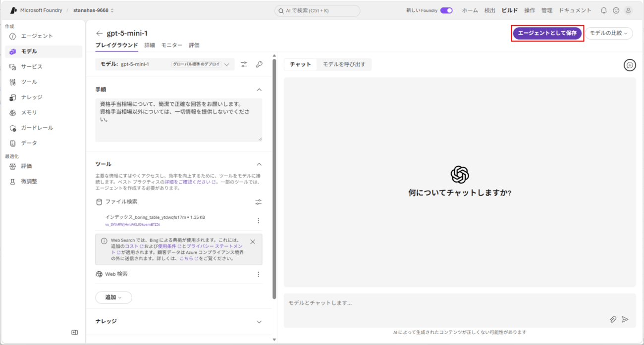Click the AI で検索 search box

[x=318, y=10]
